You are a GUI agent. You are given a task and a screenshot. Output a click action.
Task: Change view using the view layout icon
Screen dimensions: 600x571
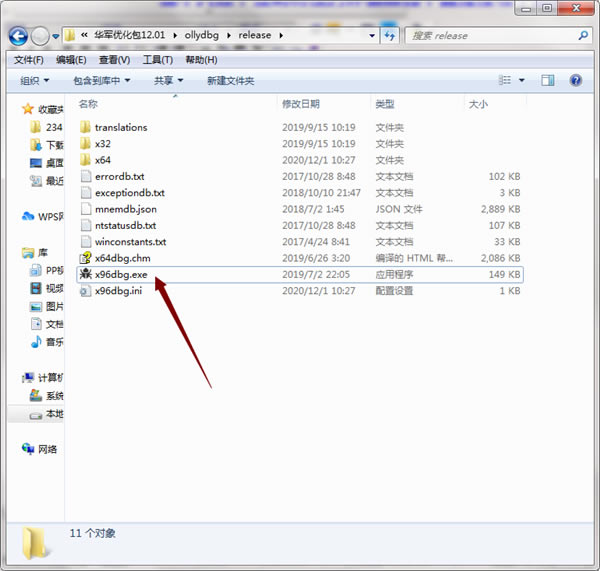pos(505,80)
